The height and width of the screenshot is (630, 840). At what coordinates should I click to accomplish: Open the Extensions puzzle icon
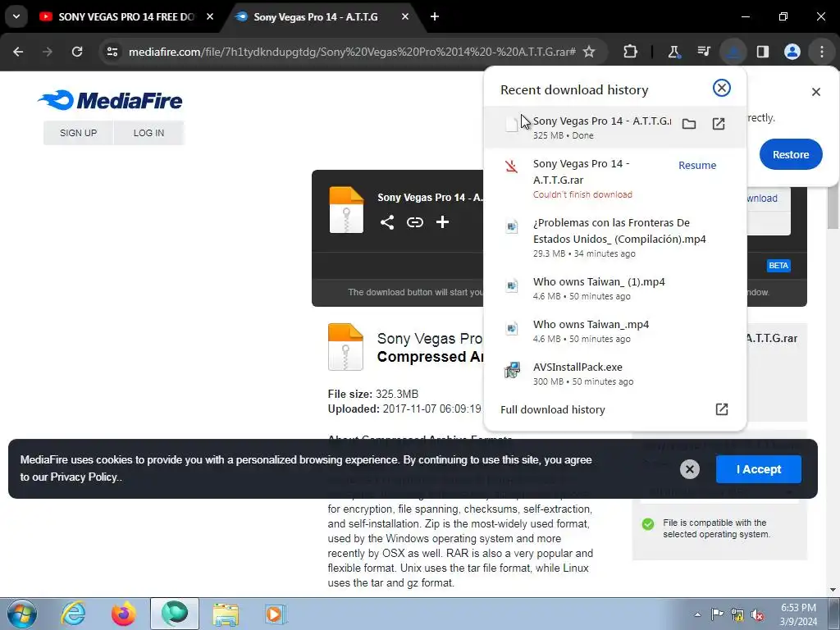[631, 52]
